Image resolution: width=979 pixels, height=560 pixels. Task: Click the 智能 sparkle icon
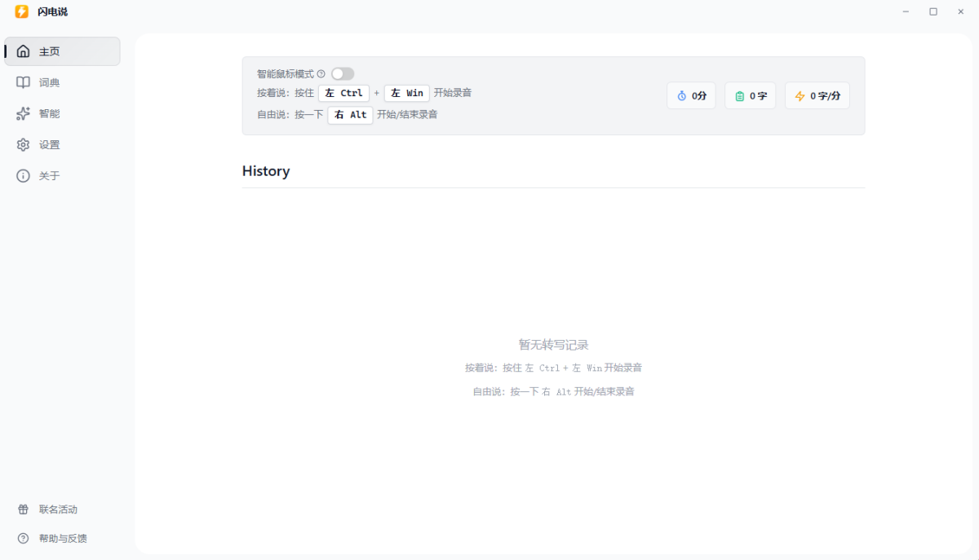23,113
